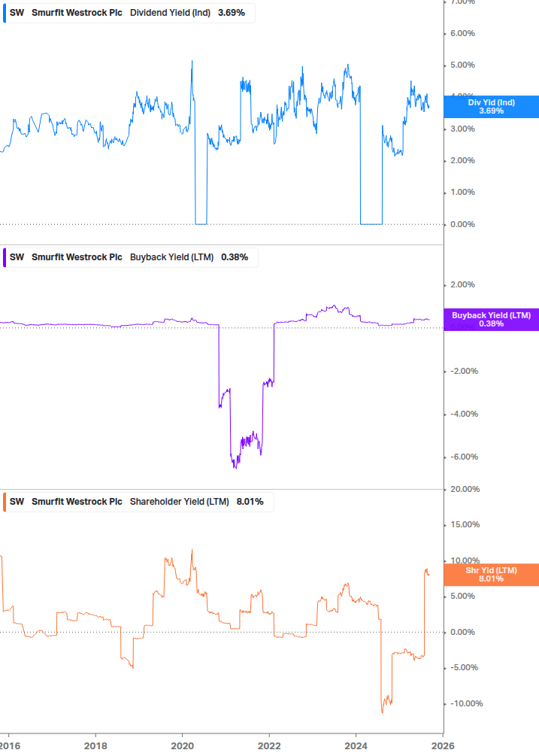Click the 8.01% value in shareholder legend
This screenshot has height=756, width=539.
click(250, 502)
